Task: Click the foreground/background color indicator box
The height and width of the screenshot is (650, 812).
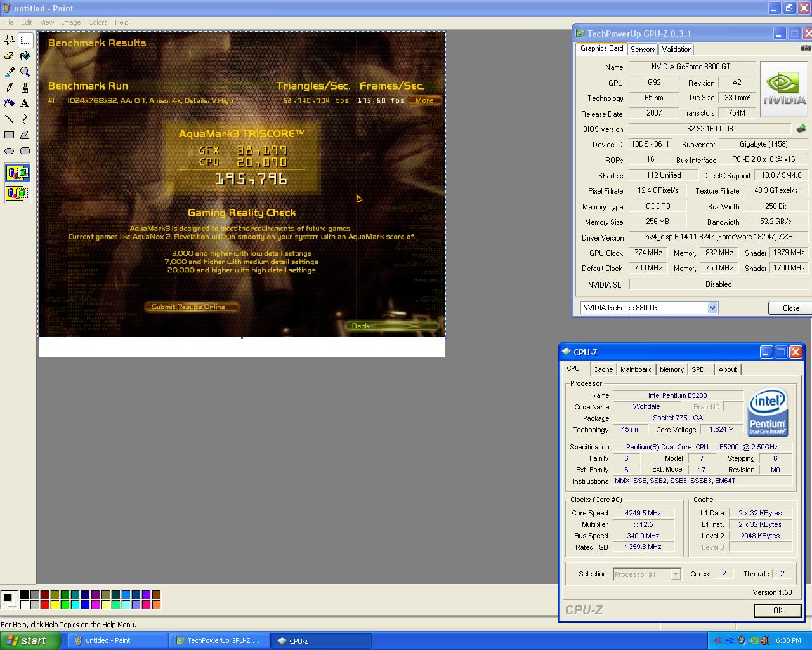Action: pyautogui.click(x=10, y=600)
